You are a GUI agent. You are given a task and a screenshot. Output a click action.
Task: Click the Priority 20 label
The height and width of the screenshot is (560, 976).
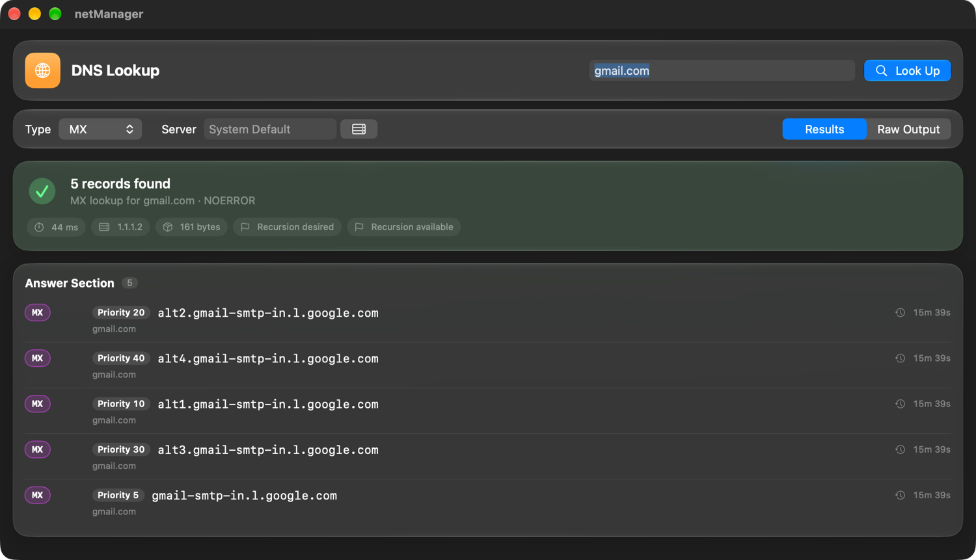121,313
